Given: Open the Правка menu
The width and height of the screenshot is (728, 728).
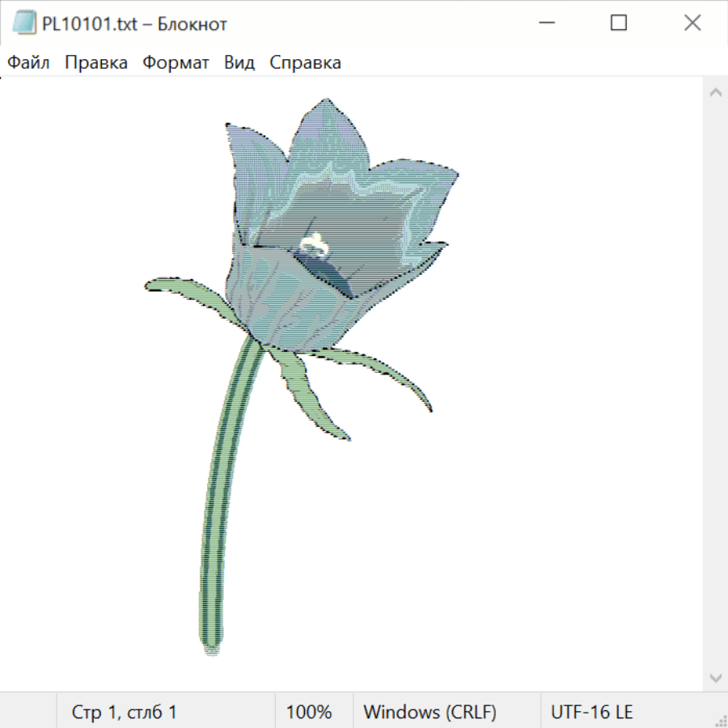Looking at the screenshot, I should [x=96, y=63].
